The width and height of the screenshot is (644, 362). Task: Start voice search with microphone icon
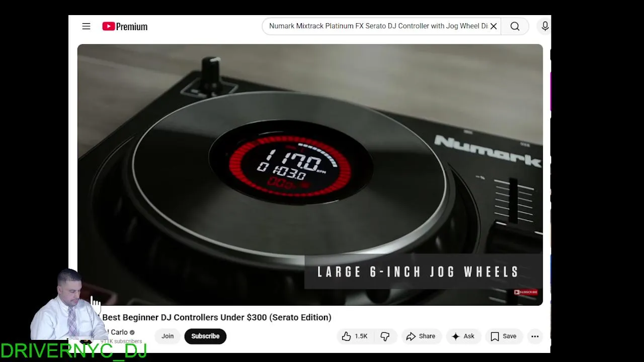pyautogui.click(x=545, y=26)
